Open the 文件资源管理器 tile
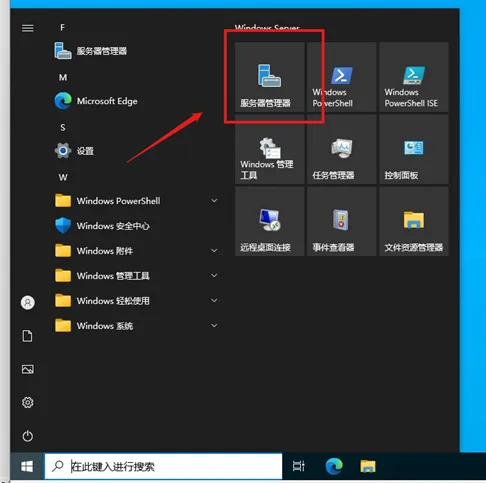 pyautogui.click(x=414, y=221)
